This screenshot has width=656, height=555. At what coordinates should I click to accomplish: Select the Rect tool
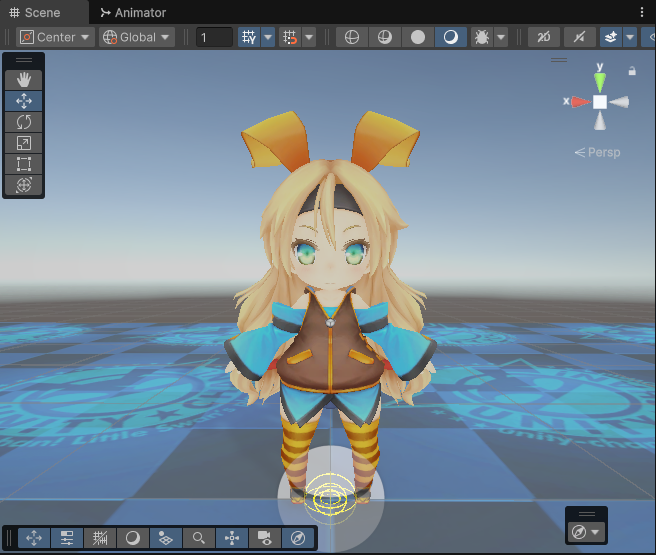tap(24, 164)
